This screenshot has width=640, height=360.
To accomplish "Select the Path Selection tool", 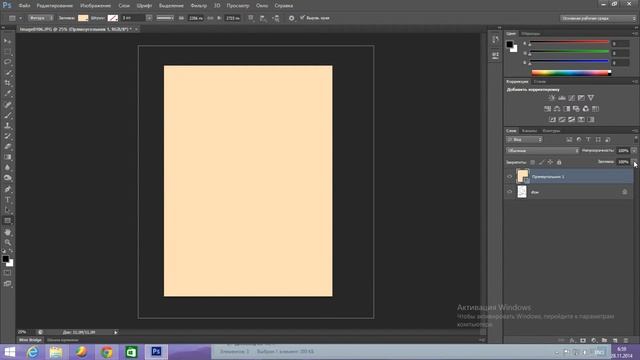I will click(x=7, y=210).
